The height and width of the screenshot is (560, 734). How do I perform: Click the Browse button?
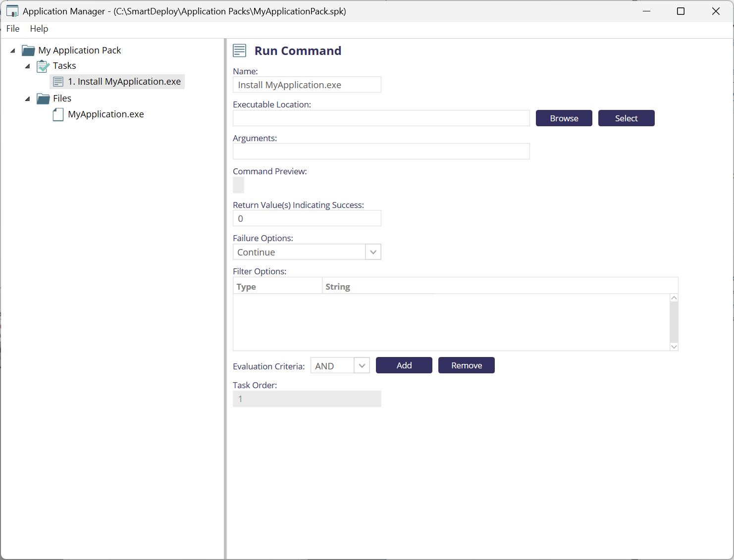tap(564, 118)
